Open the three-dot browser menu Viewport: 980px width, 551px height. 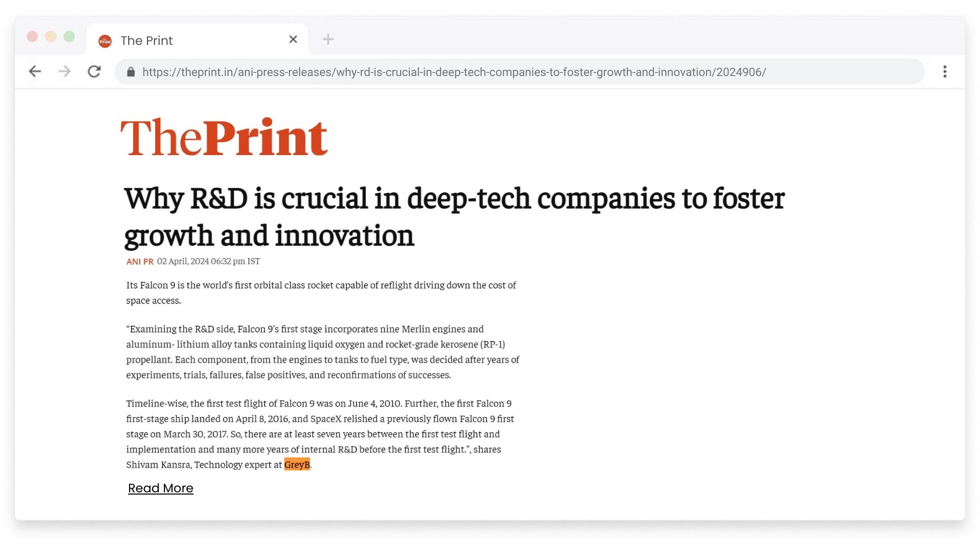945,71
